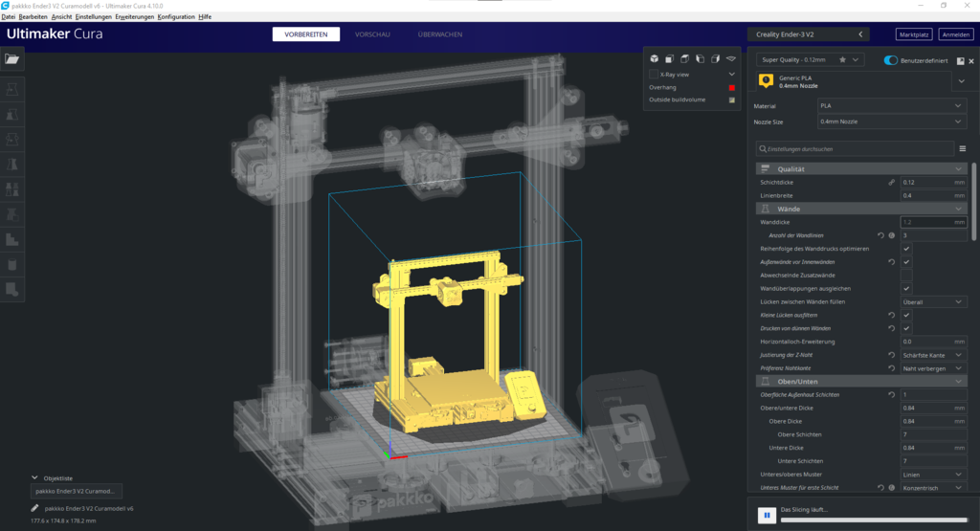Switch to front view cube icon
This screenshot has height=531, width=980.
669,58
